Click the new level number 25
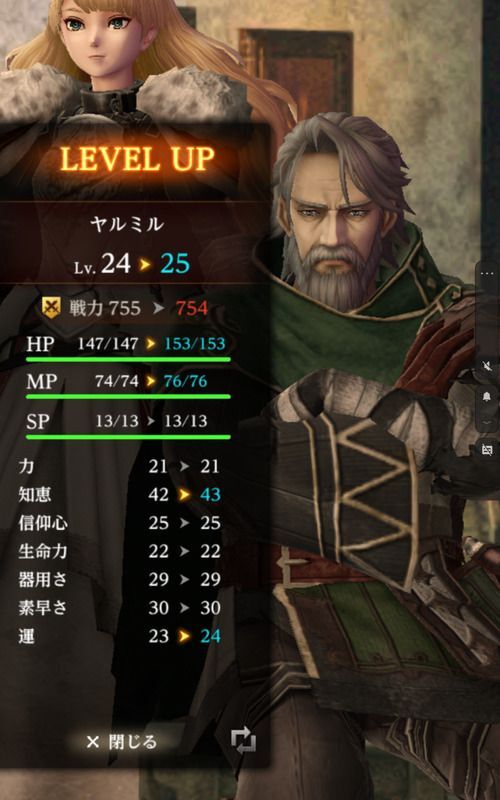 176,264
